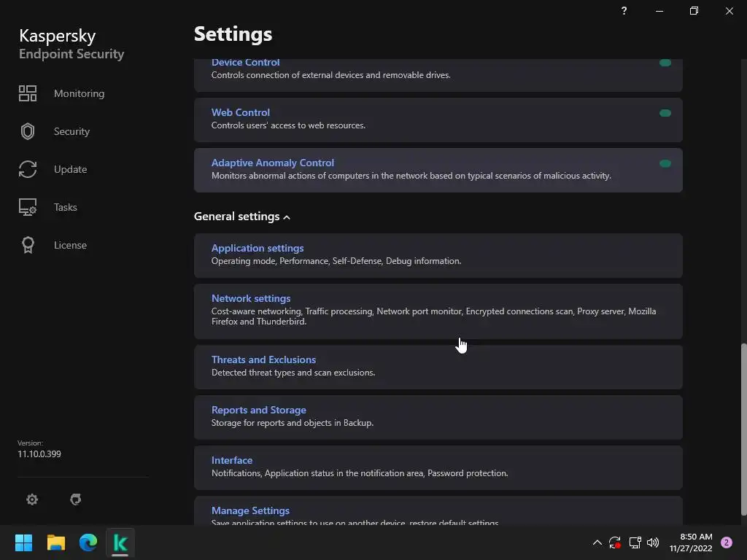Open settings via the gear icon
This screenshot has width=747, height=560.
32,499
